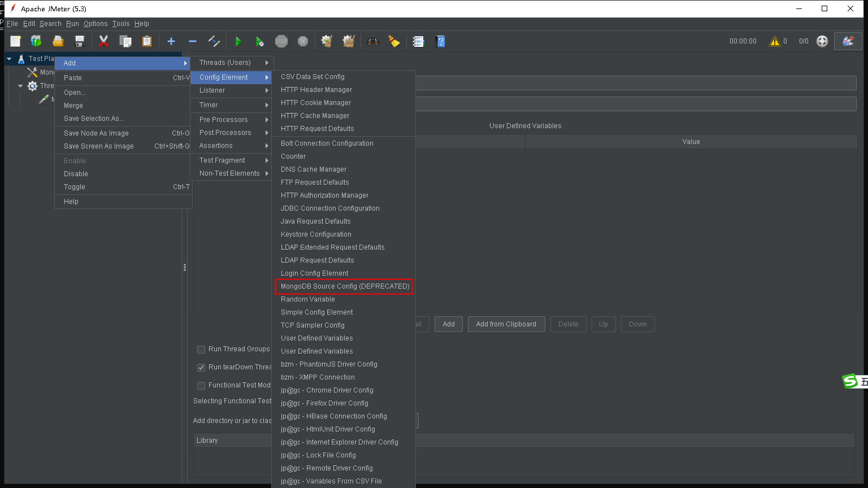
Task: Enable the Functional Test Mode checkbox
Action: (x=201, y=386)
